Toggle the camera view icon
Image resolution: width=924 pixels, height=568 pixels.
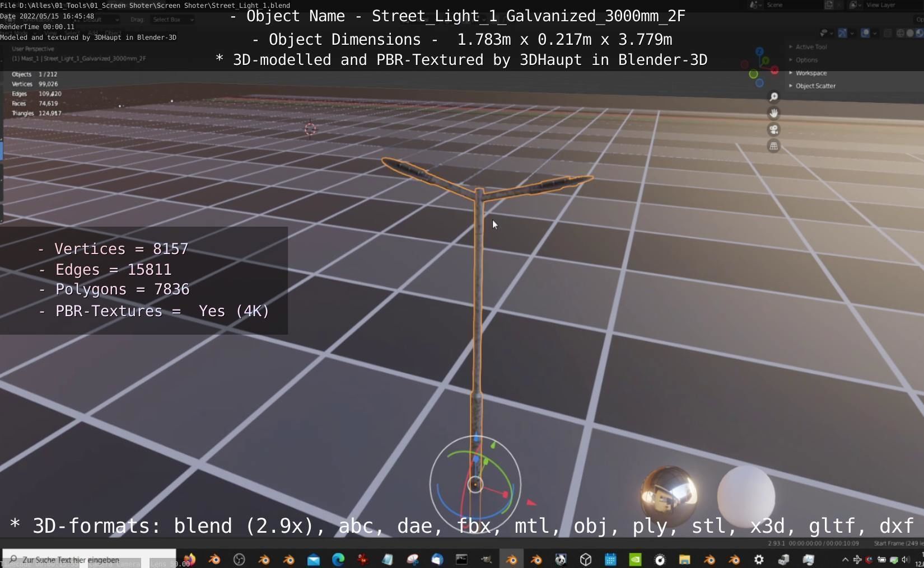773,130
